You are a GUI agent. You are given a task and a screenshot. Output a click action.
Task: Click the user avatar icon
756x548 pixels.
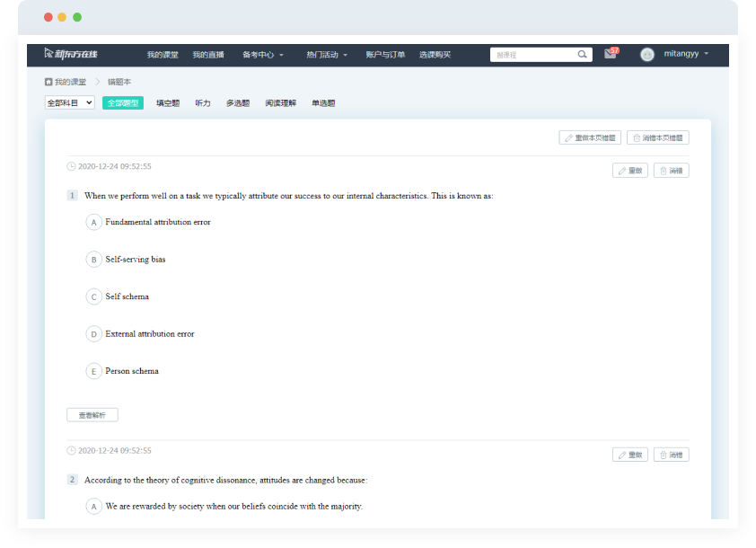(x=647, y=55)
